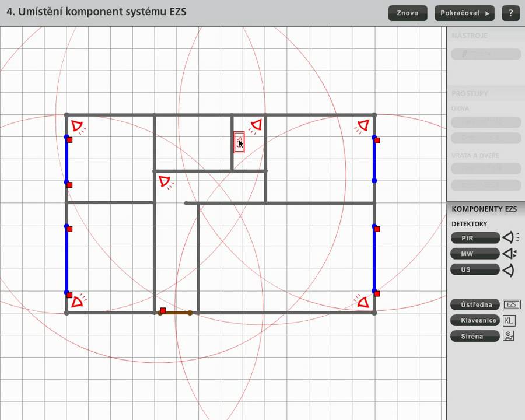The height and width of the screenshot is (420, 525).
Task: Continue with the Pokračovat button
Action: click(x=464, y=13)
